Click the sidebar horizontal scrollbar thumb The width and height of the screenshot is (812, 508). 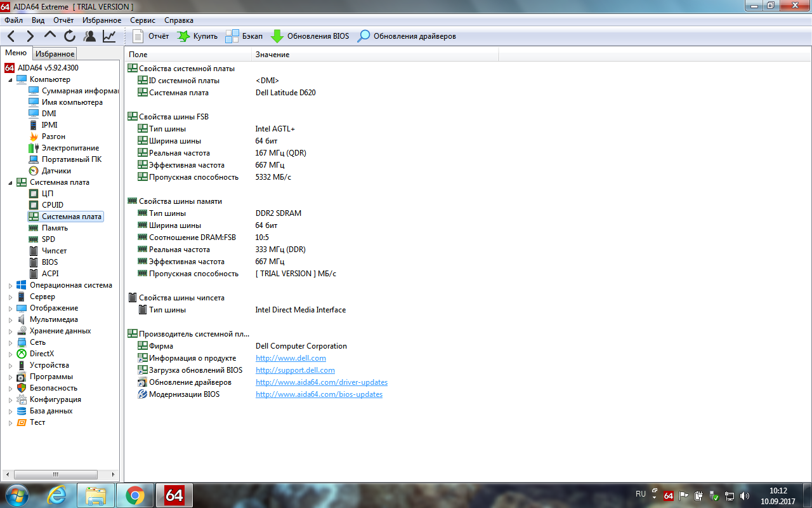(x=55, y=474)
